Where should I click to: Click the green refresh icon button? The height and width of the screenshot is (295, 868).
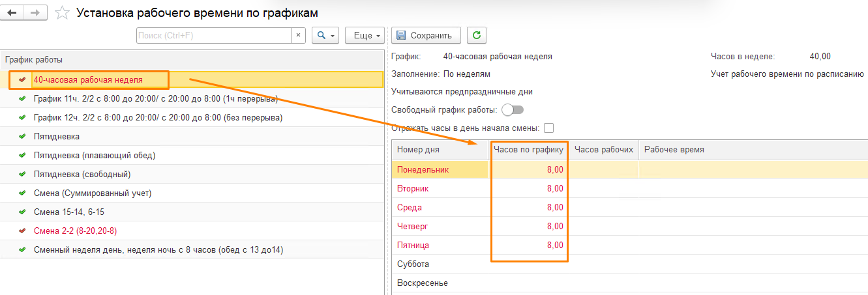pos(477,35)
